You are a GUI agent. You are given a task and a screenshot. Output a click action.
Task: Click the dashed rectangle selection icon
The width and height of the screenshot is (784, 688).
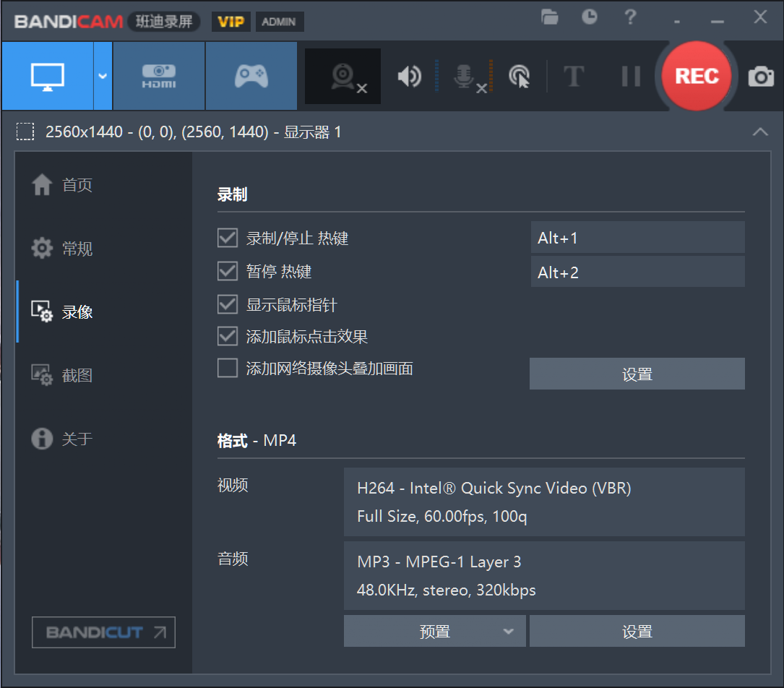(x=25, y=132)
